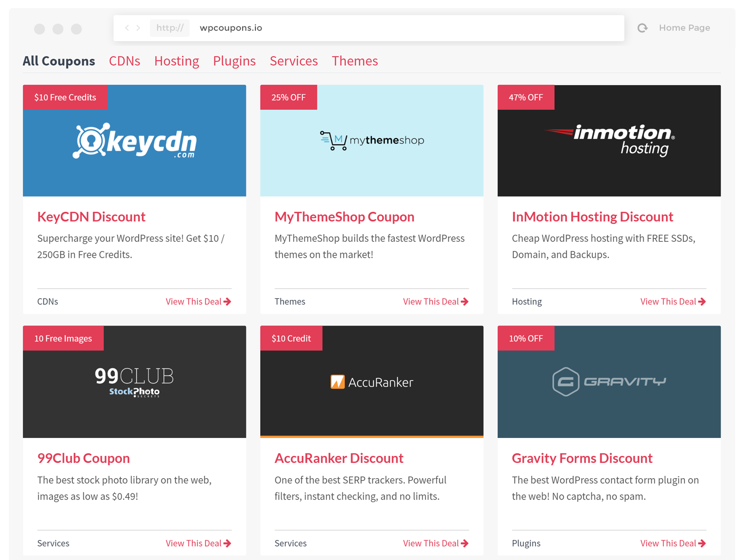Click View This Deal for InMotion Hosting
The image size is (744, 560).
pos(673,302)
